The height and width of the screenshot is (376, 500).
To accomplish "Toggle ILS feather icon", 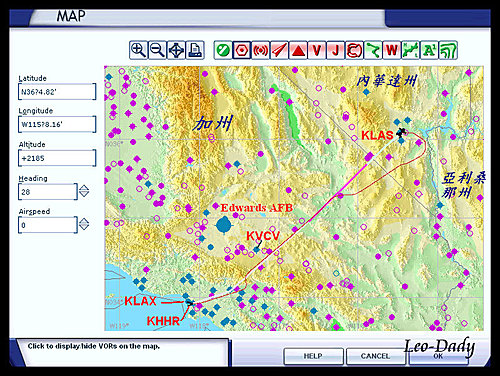I will 279,51.
